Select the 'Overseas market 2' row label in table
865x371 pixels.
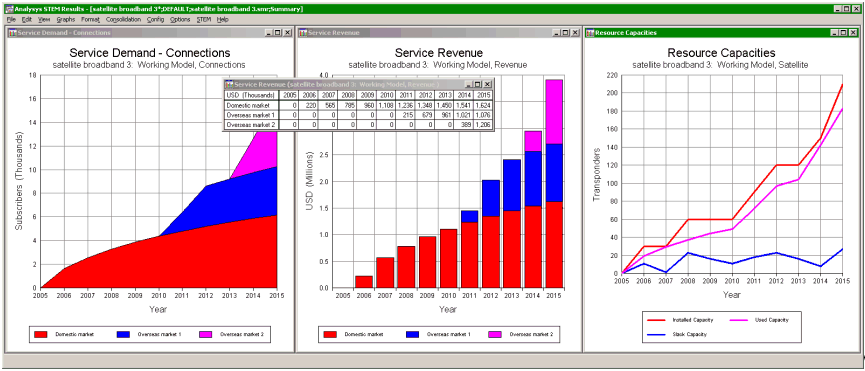[251, 125]
